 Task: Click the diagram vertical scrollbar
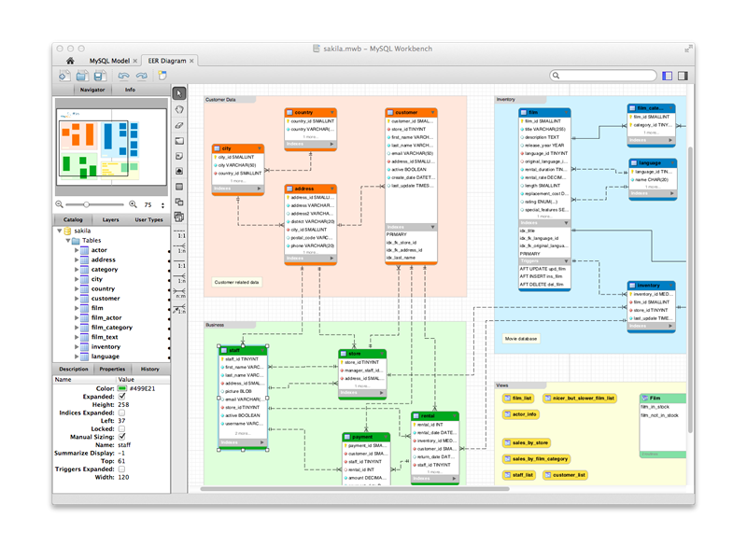point(690,289)
